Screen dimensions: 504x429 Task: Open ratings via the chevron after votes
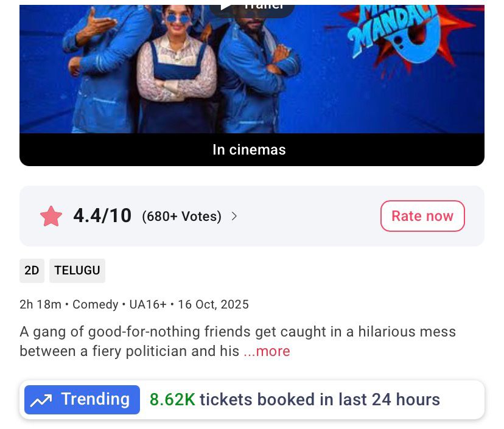pos(234,216)
